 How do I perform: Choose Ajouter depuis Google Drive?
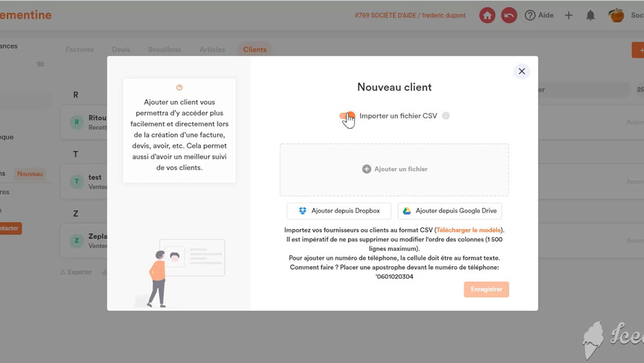450,211
